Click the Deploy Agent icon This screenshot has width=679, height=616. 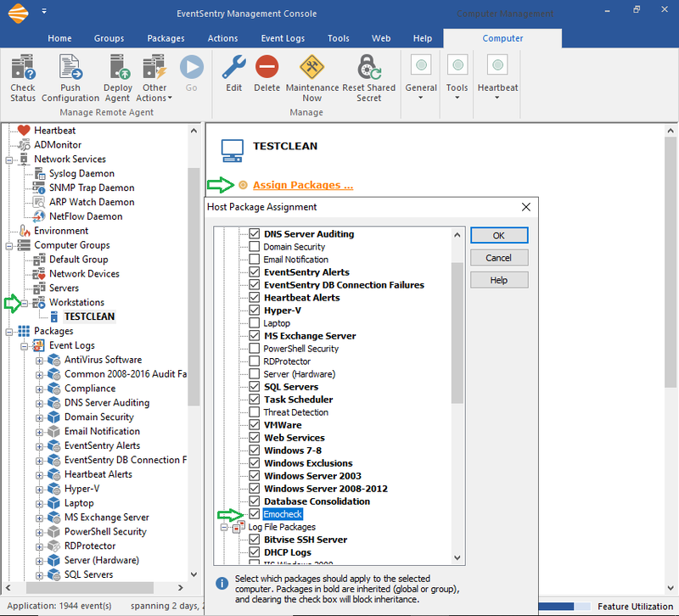click(x=118, y=67)
